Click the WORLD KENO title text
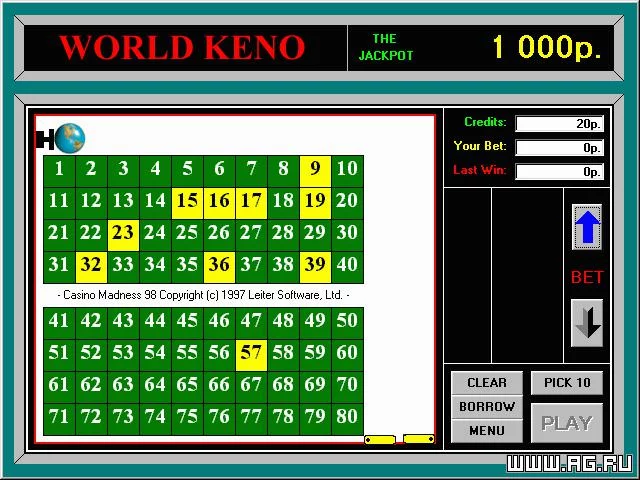Screen dimensions: 640x480 click(x=182, y=47)
